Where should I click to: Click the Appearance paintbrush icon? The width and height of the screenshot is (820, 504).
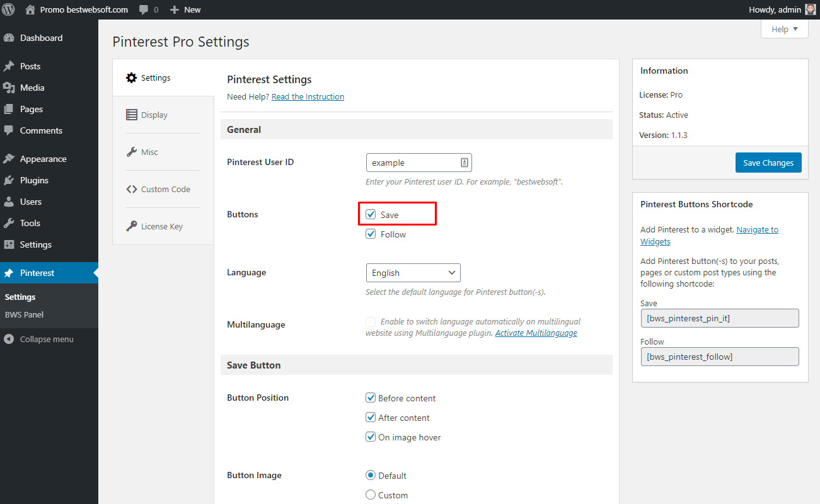pyautogui.click(x=9, y=159)
